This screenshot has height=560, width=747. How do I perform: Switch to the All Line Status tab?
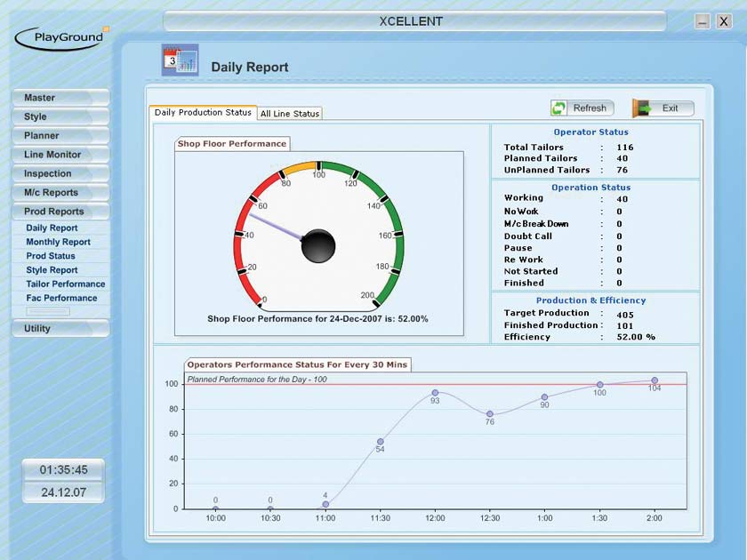pyautogui.click(x=289, y=114)
